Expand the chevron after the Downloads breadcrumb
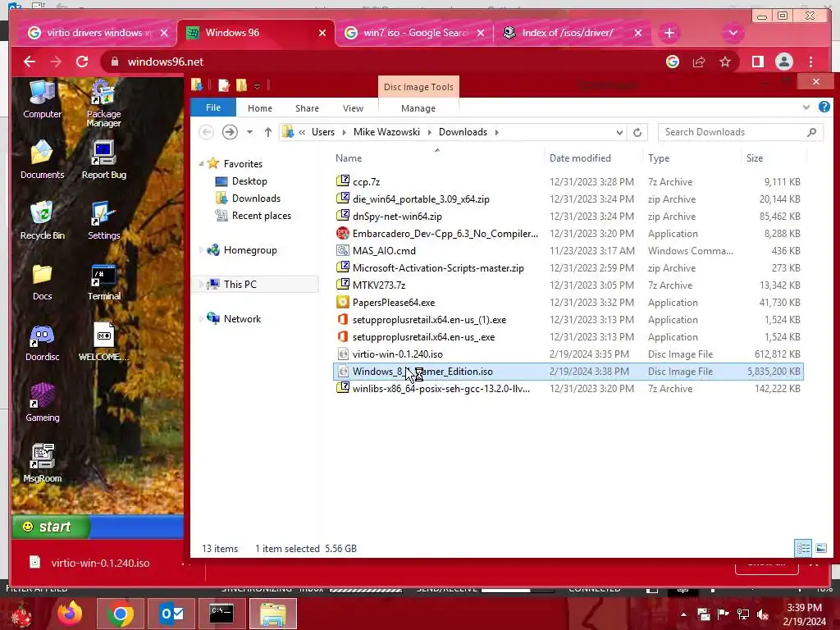 [496, 132]
